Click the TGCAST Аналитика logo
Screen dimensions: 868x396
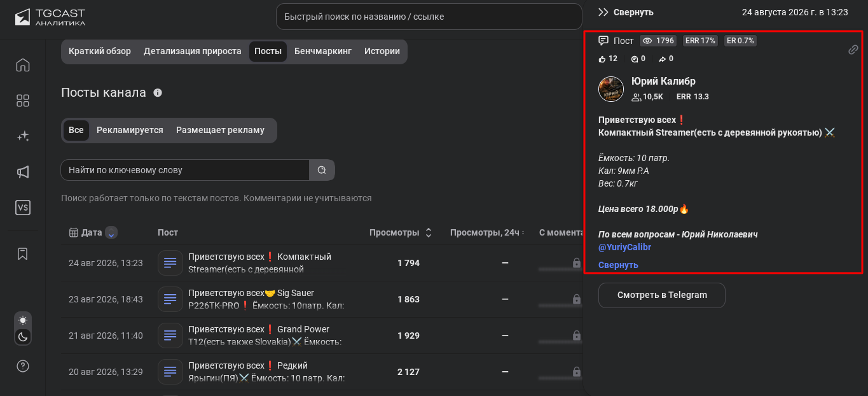(50, 17)
